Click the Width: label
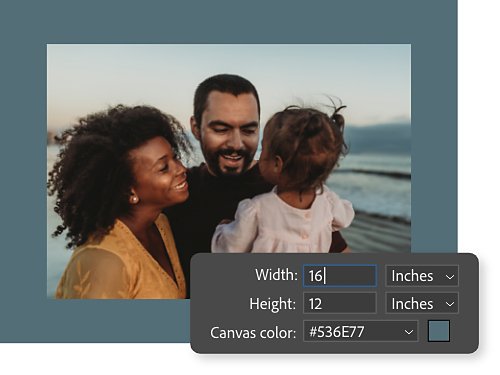500x375 pixels. pos(276,275)
